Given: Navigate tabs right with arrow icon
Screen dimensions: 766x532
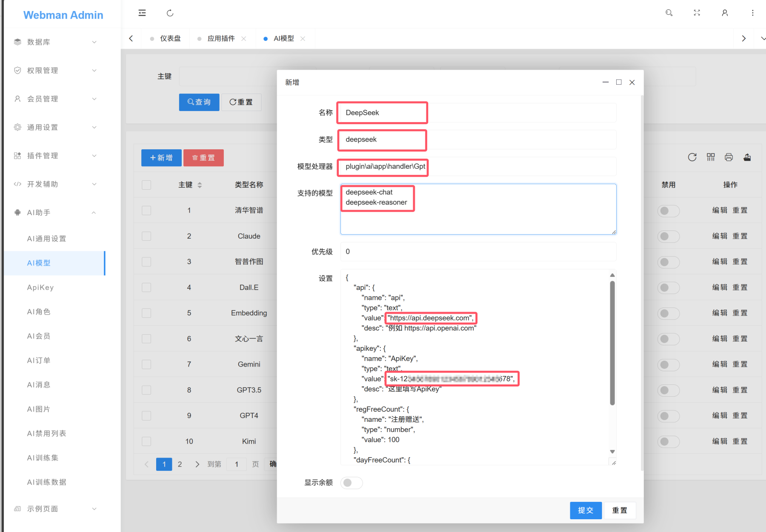Looking at the screenshot, I should (743, 38).
